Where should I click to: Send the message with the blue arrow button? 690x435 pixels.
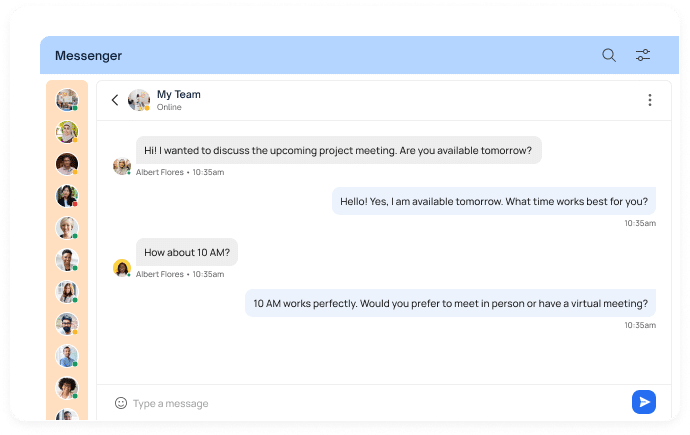pos(644,402)
